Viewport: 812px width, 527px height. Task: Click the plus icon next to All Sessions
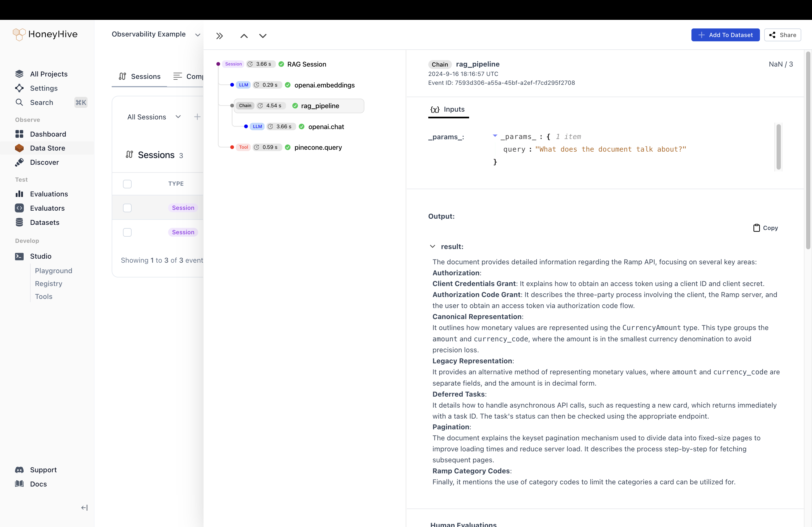[197, 117]
